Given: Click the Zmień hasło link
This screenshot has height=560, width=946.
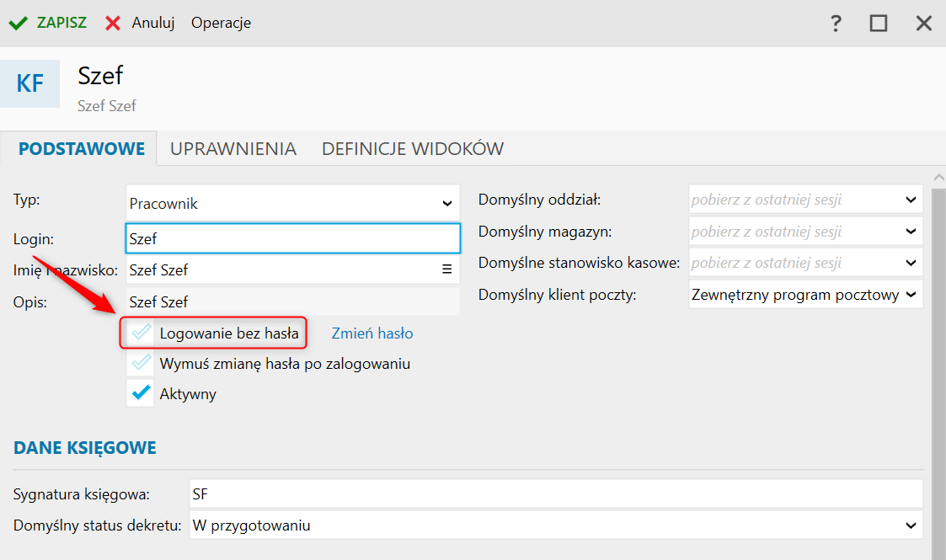Looking at the screenshot, I should 372,333.
